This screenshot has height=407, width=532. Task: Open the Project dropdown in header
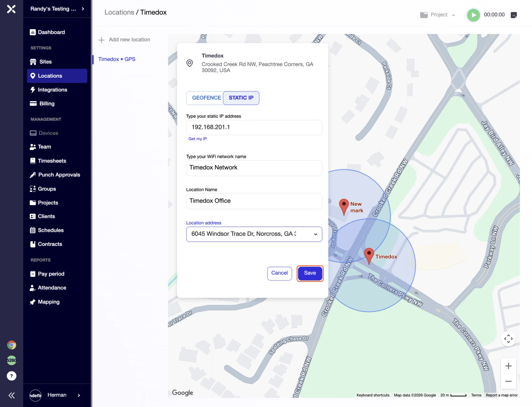tap(438, 15)
